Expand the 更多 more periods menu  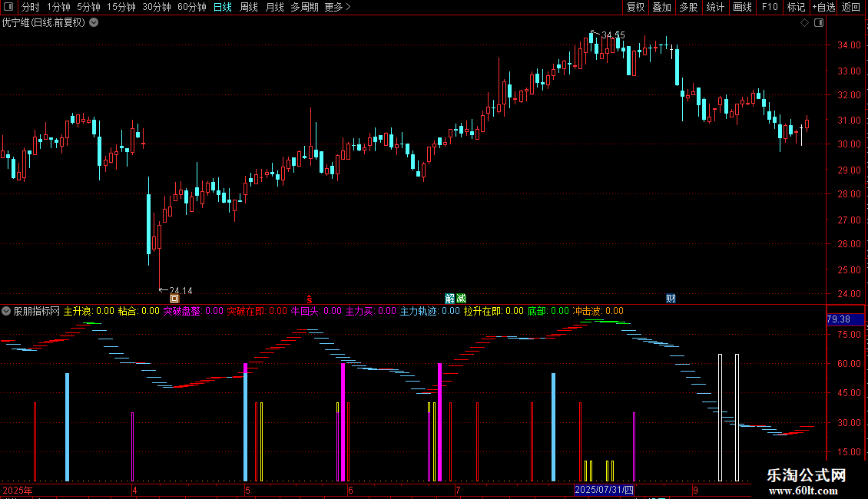(x=338, y=7)
